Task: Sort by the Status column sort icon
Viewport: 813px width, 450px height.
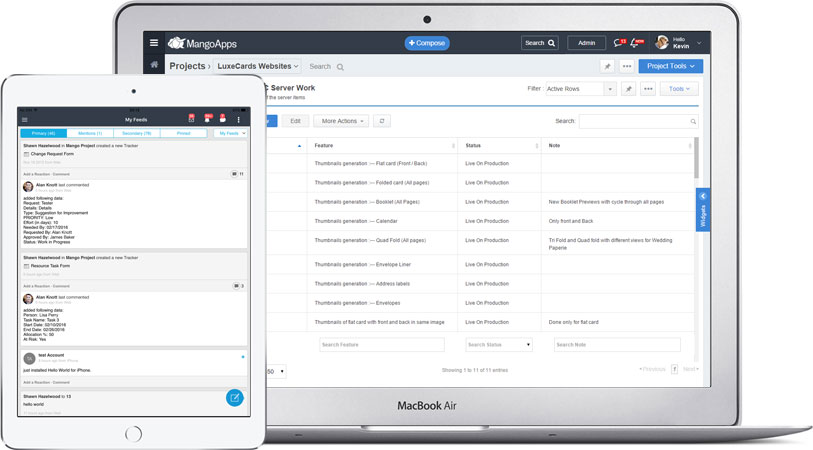Action: pos(537,146)
